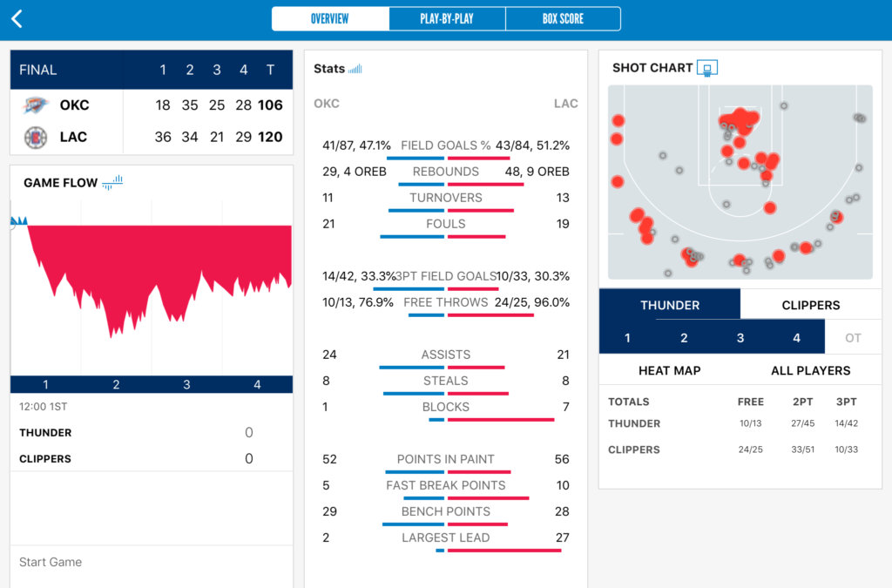Toggle the OT period filter
Viewport: 892px width, 588px height.
853,337
